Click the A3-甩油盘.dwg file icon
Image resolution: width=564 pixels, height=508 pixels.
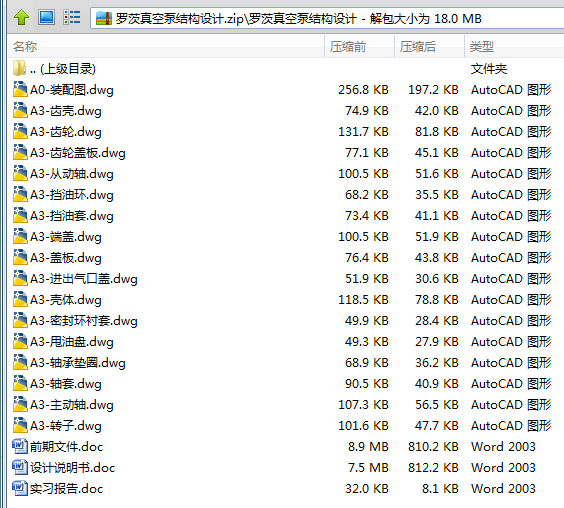20,341
